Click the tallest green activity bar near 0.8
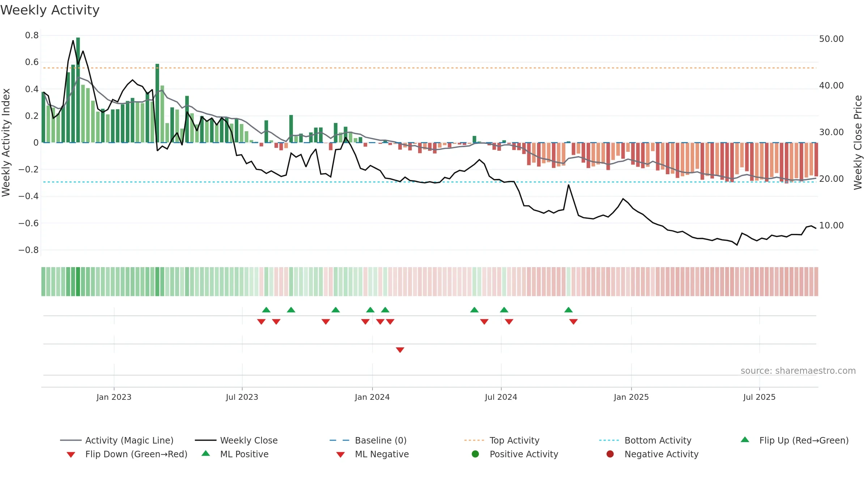The image size is (868, 488). [x=78, y=90]
